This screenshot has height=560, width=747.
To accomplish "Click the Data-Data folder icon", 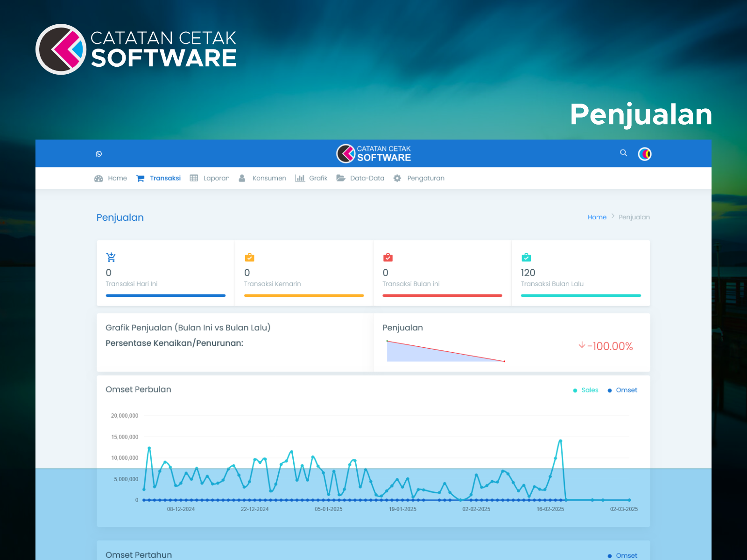I will click(341, 178).
